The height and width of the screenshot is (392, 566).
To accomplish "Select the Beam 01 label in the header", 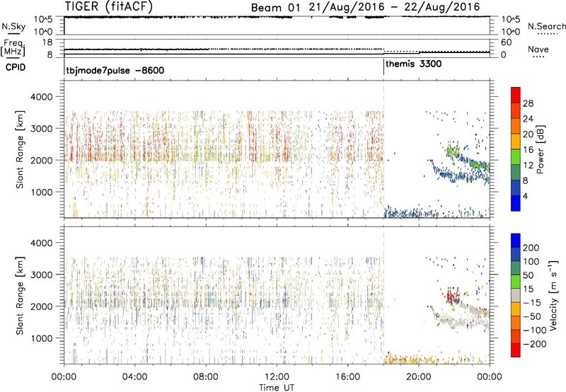I will pos(275,8).
